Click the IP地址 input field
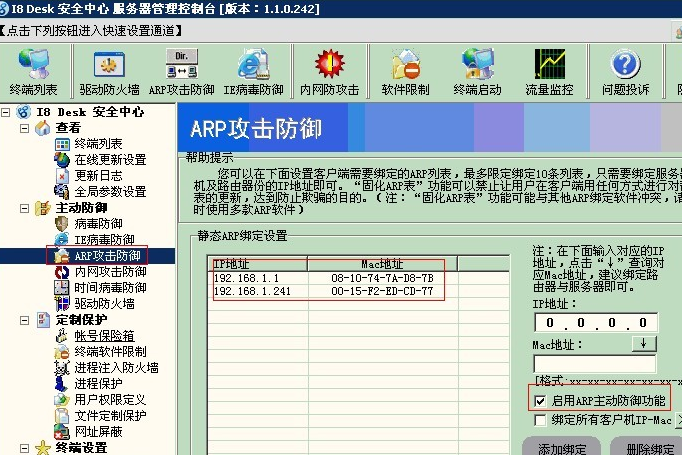The image size is (682, 455). [595, 323]
